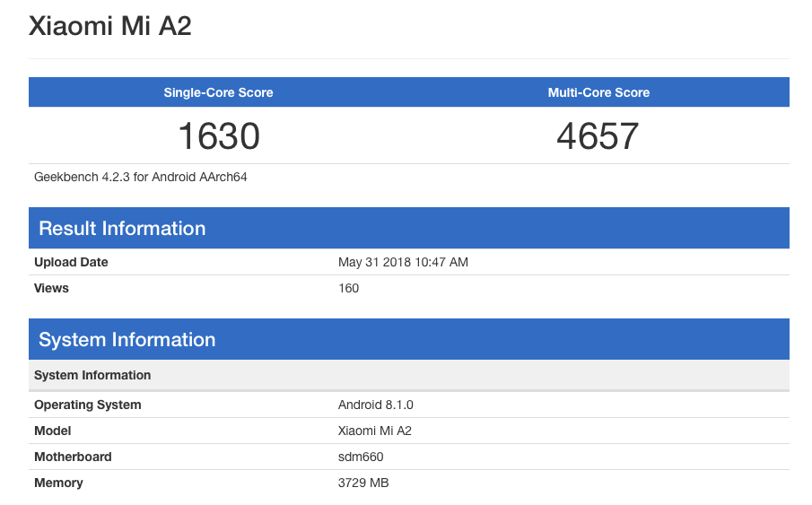812x505 pixels.
Task: Click the multi-core value 4657
Action: pos(598,136)
